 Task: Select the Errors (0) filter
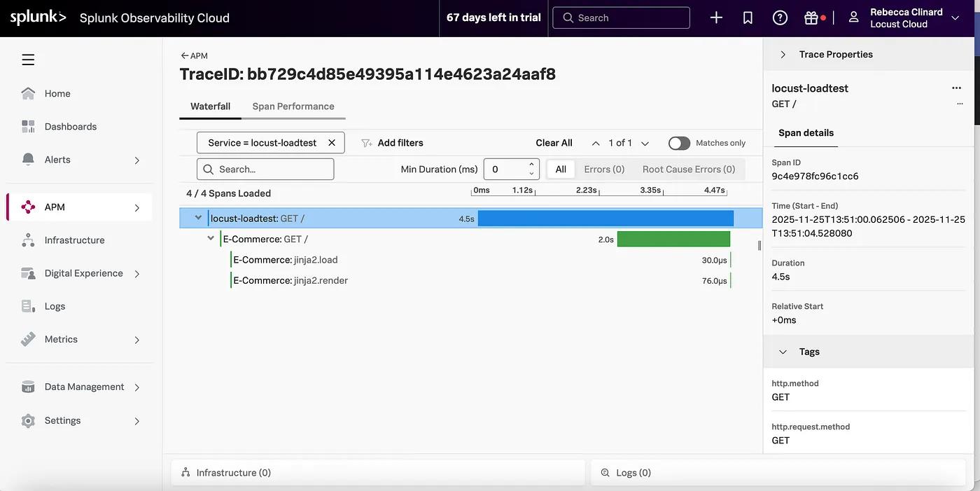[x=604, y=169]
